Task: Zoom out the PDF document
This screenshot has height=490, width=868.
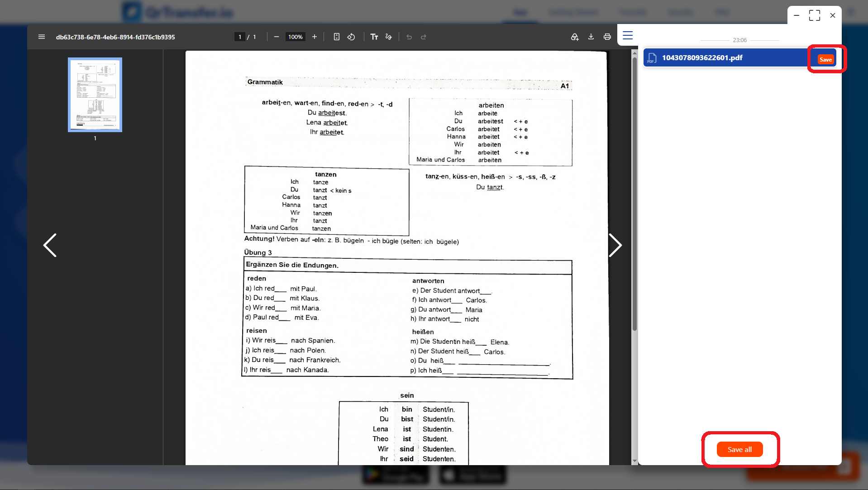Action: 277,37
